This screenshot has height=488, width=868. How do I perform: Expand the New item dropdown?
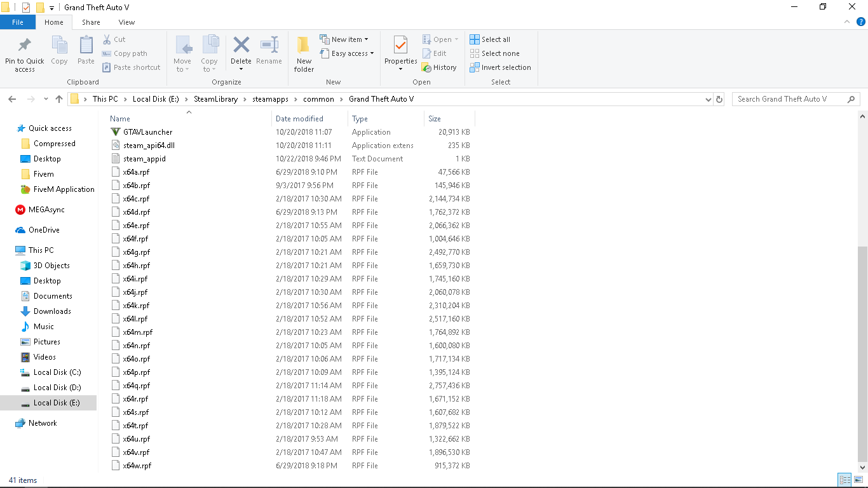[x=344, y=39]
